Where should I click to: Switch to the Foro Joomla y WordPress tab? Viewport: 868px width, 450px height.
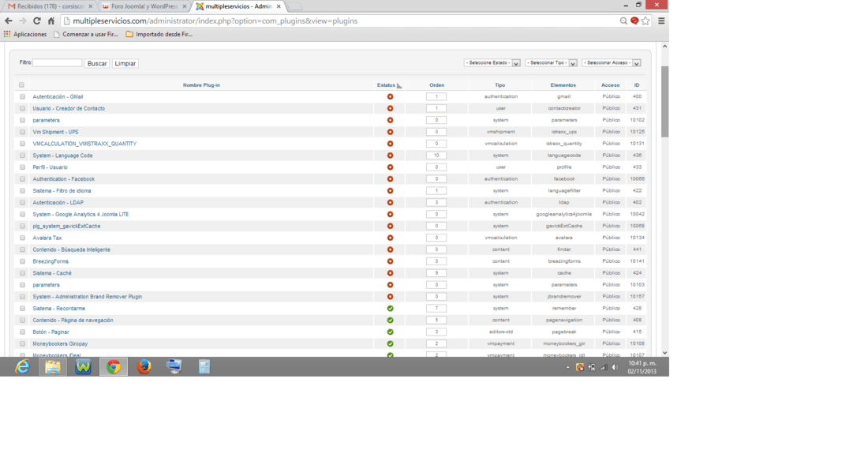pyautogui.click(x=144, y=6)
